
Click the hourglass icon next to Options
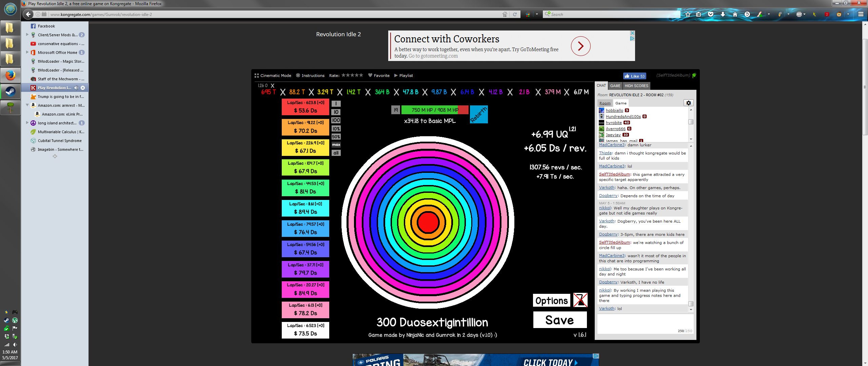(x=580, y=300)
